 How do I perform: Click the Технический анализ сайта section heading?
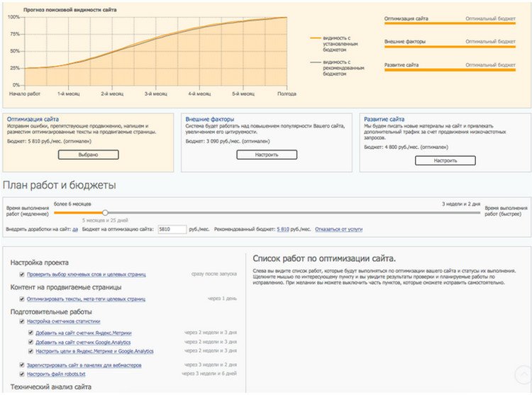click(51, 386)
